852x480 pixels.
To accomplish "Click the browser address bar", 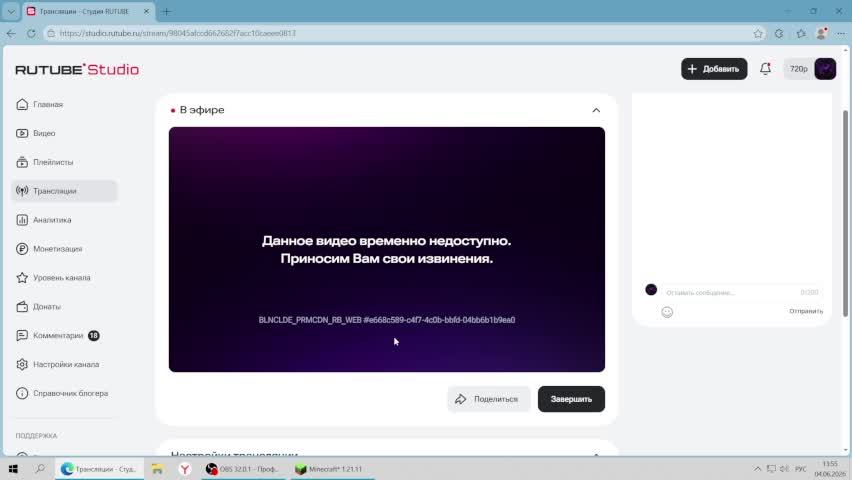I will pyautogui.click(x=402, y=33).
